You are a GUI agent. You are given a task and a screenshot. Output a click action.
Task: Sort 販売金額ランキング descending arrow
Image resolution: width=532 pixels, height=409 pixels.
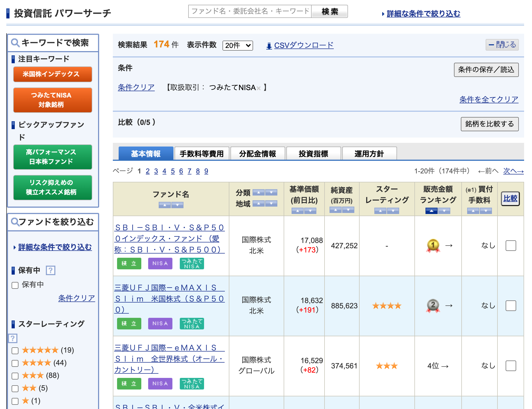coord(444,211)
